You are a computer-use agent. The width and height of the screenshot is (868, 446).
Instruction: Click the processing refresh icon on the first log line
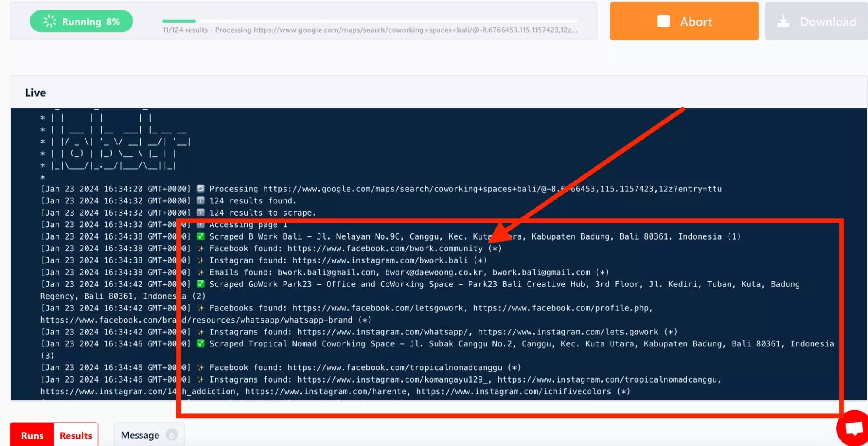pyautogui.click(x=200, y=189)
